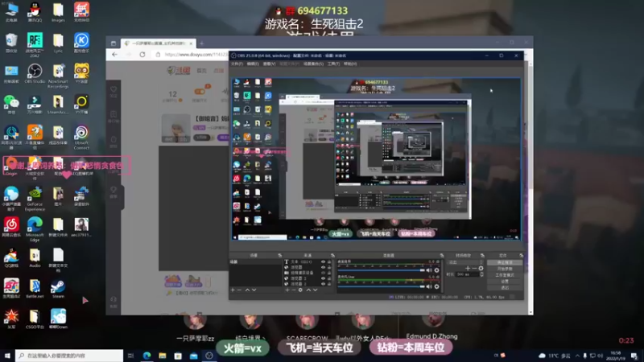Open the GeForce Experience shortcut
The height and width of the screenshot is (362, 644).
tap(35, 199)
